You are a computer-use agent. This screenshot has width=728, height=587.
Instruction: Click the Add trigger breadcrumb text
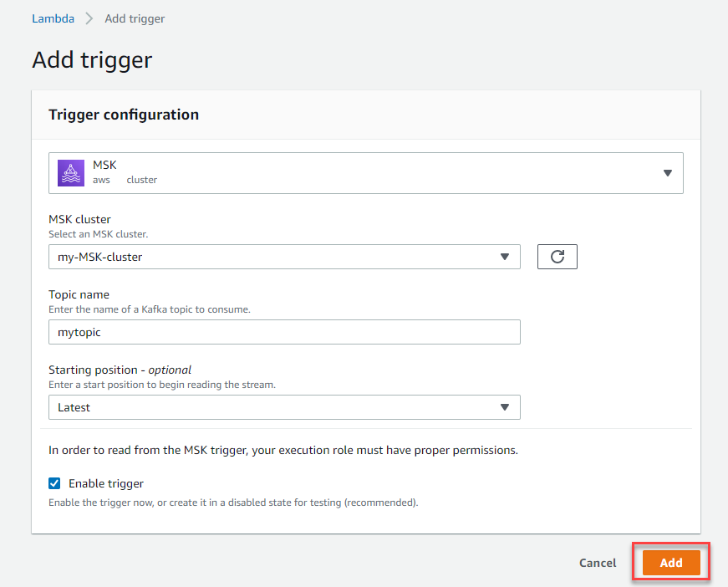pyautogui.click(x=135, y=18)
